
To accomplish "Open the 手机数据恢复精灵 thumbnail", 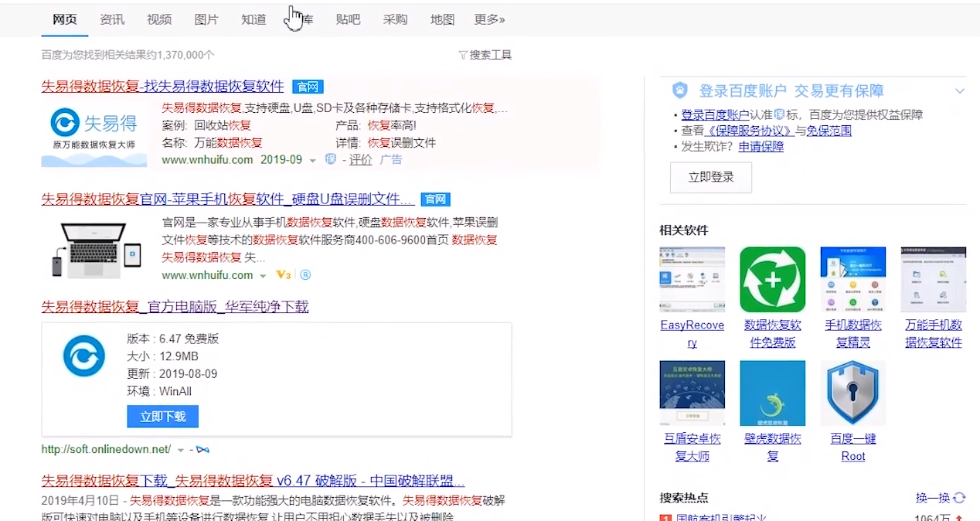I will point(852,280).
